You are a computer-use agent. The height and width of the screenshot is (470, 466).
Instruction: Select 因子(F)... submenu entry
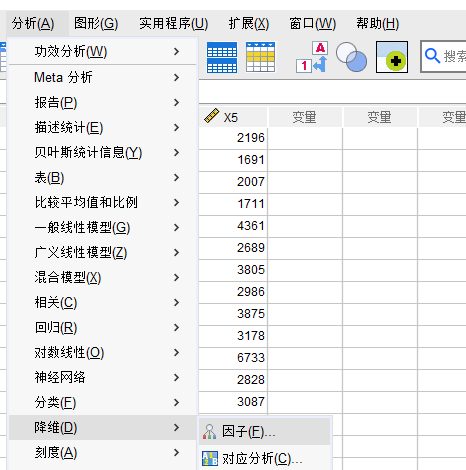(264, 431)
